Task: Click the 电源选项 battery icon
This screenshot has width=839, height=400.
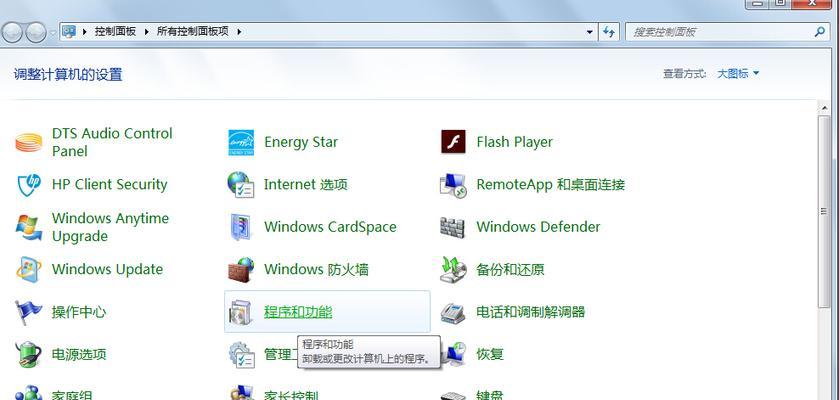Action: click(29, 354)
